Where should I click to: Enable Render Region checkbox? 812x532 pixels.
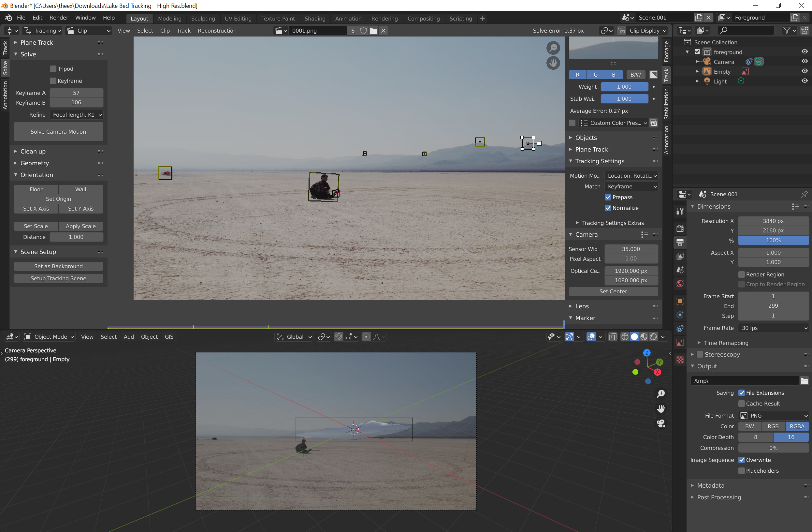741,274
